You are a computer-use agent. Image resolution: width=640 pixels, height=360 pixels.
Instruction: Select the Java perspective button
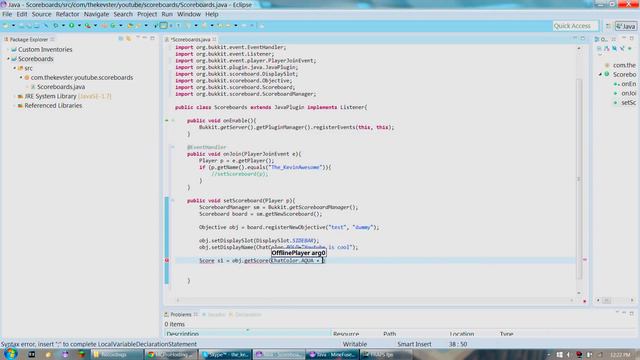pos(626,26)
